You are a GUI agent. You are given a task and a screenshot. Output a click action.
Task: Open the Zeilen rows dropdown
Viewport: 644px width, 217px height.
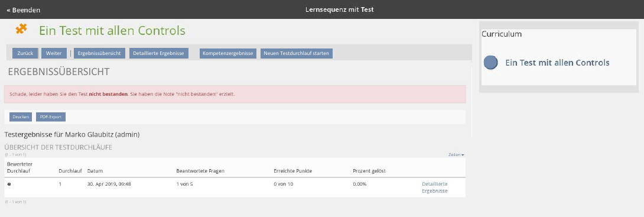456,155
